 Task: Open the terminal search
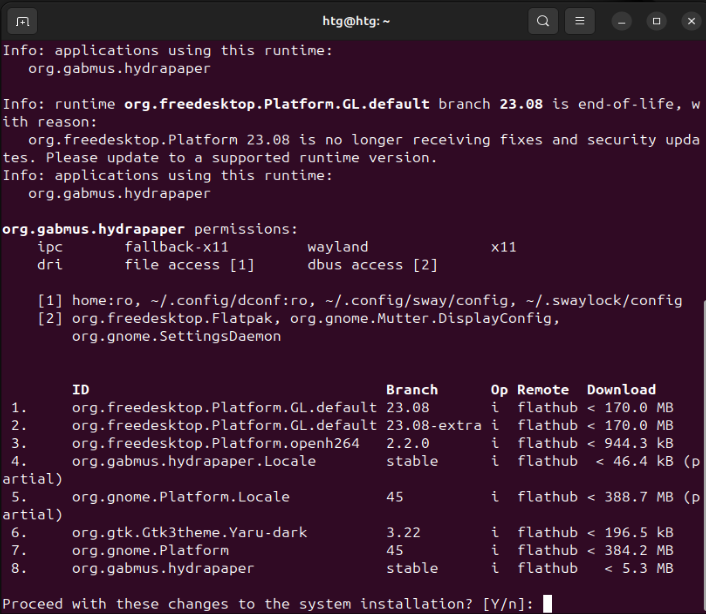[x=543, y=21]
